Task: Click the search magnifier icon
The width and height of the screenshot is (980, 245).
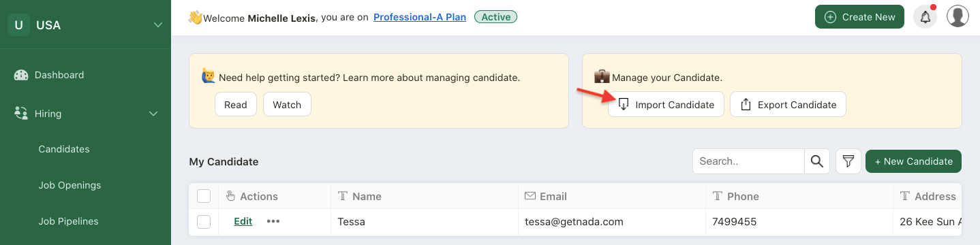Action: point(816,161)
